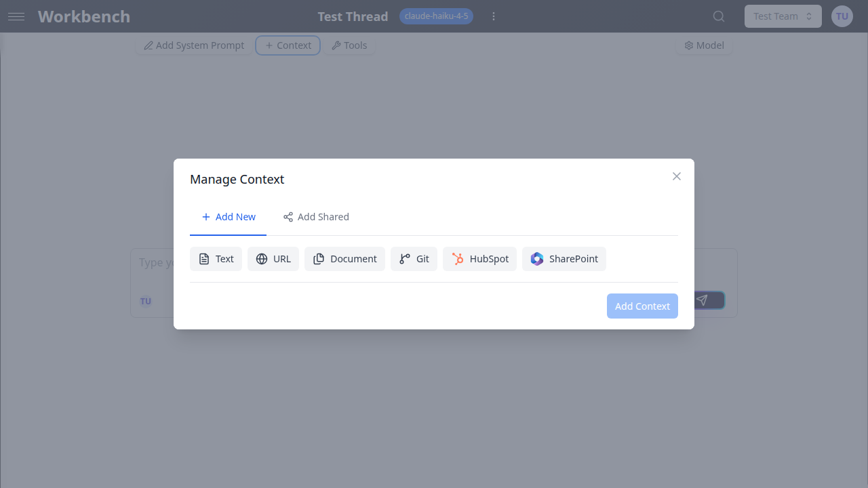The image size is (868, 488).
Task: Select the Text context type icon
Action: click(205, 258)
